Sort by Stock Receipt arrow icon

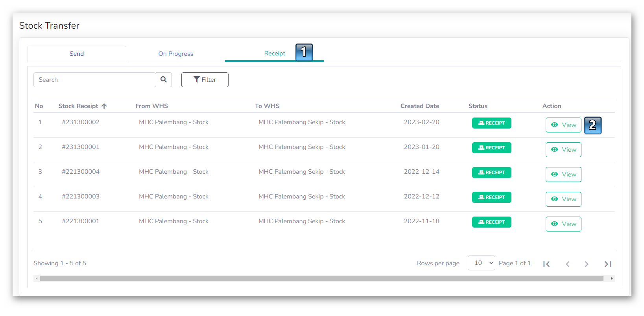104,106
